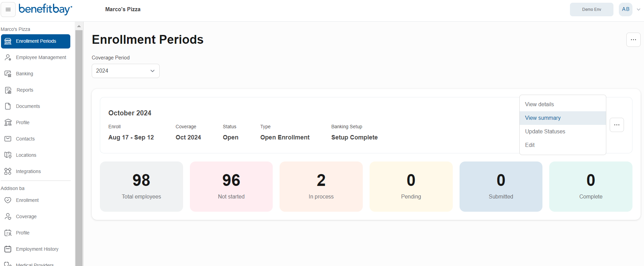The width and height of the screenshot is (644, 266).
Task: Click the benefitbay logo
Action: coord(45,9)
